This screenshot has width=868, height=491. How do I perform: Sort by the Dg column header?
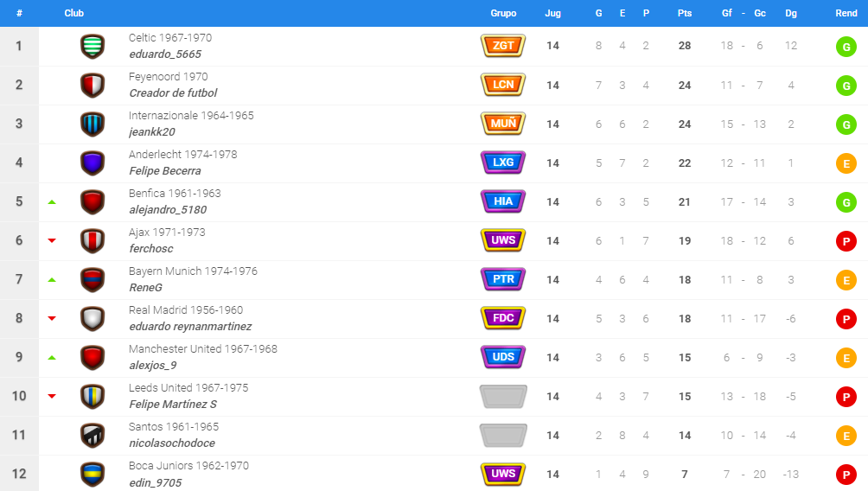point(791,13)
